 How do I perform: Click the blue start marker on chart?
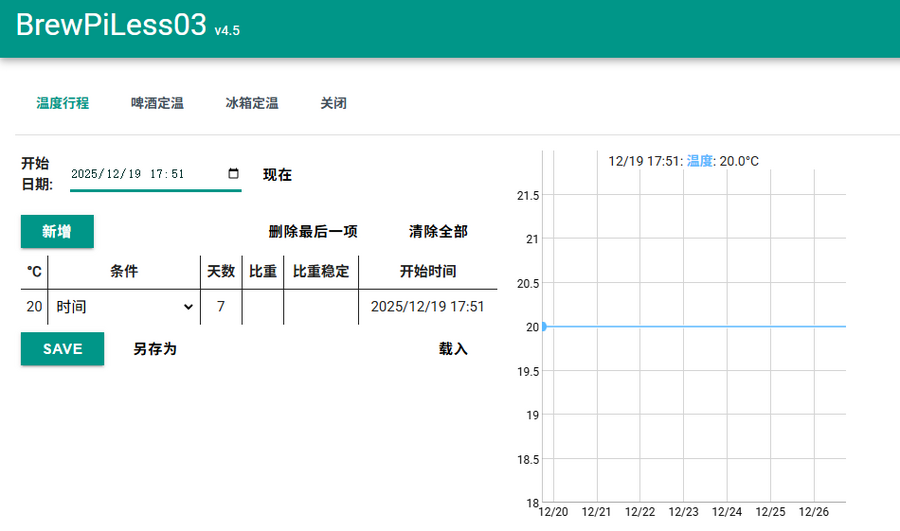click(544, 326)
